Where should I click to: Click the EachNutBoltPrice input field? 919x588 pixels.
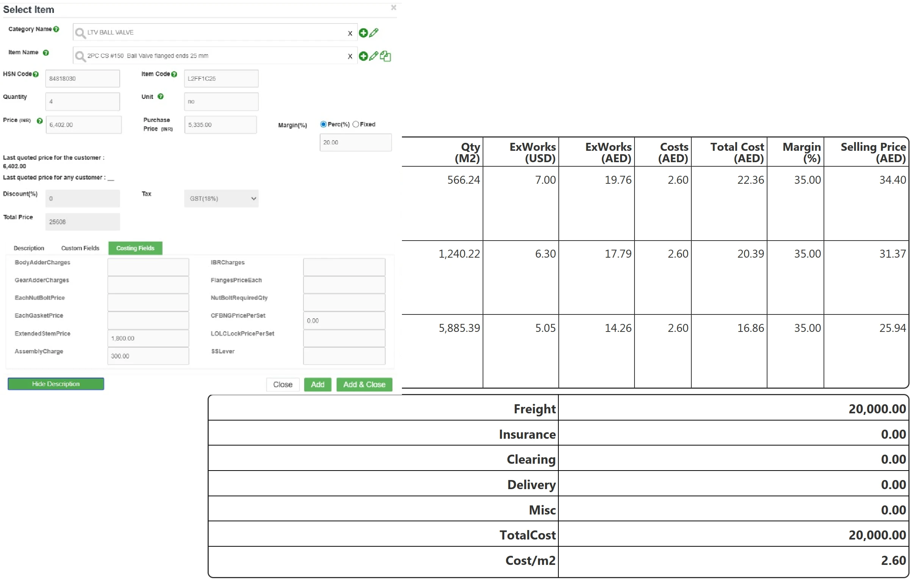148,303
